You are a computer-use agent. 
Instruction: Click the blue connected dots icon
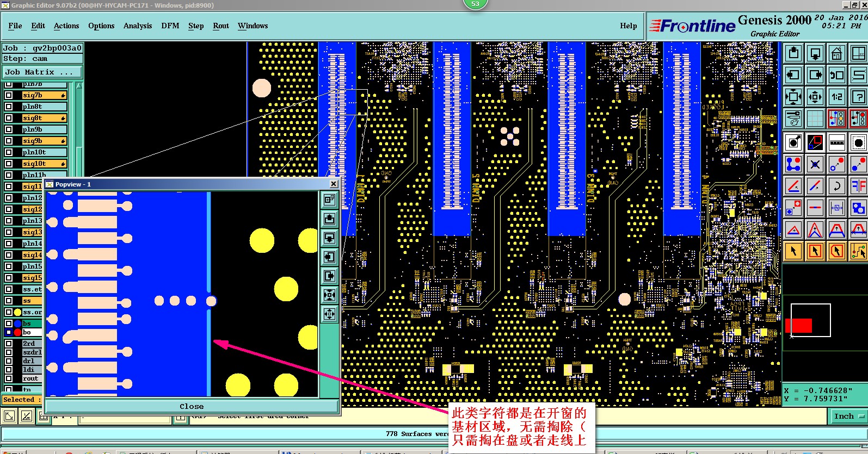click(x=793, y=164)
